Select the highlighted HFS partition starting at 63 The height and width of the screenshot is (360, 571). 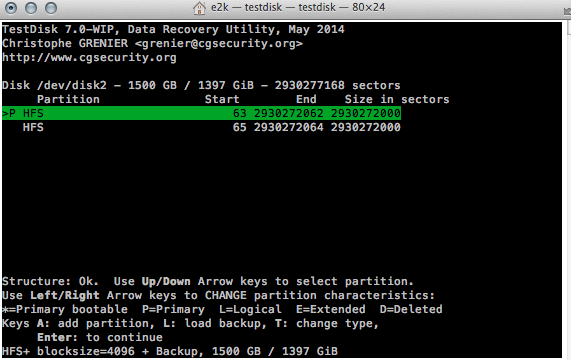(x=201, y=113)
